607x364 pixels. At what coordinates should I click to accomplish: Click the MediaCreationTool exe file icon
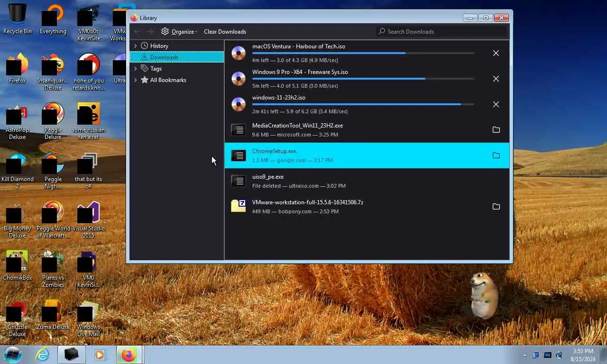[x=239, y=130]
